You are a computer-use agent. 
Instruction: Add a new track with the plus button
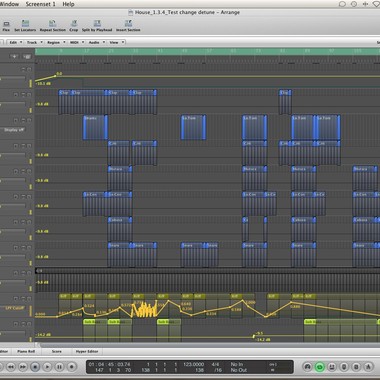click(14, 57)
